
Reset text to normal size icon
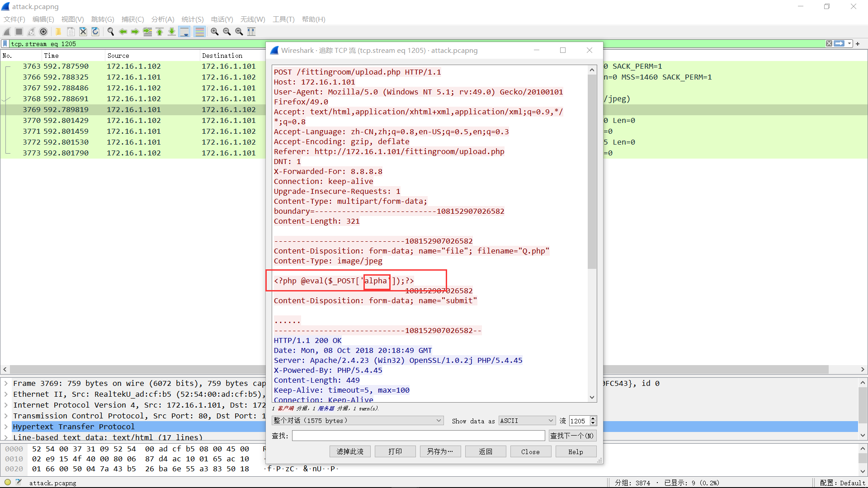[239, 32]
